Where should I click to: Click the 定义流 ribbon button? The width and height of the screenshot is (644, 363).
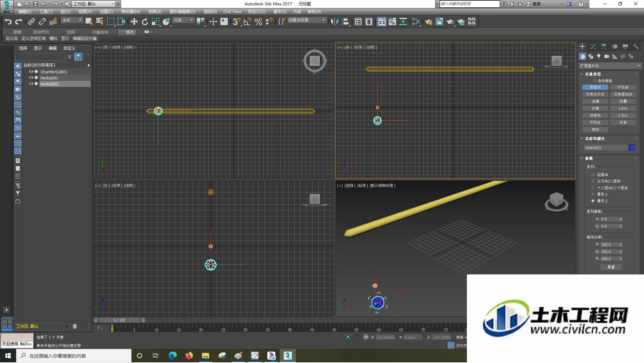coord(12,39)
